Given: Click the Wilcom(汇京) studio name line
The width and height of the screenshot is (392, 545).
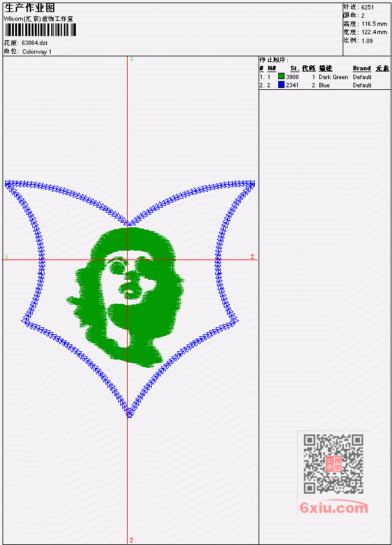Looking at the screenshot, I should (x=38, y=19).
